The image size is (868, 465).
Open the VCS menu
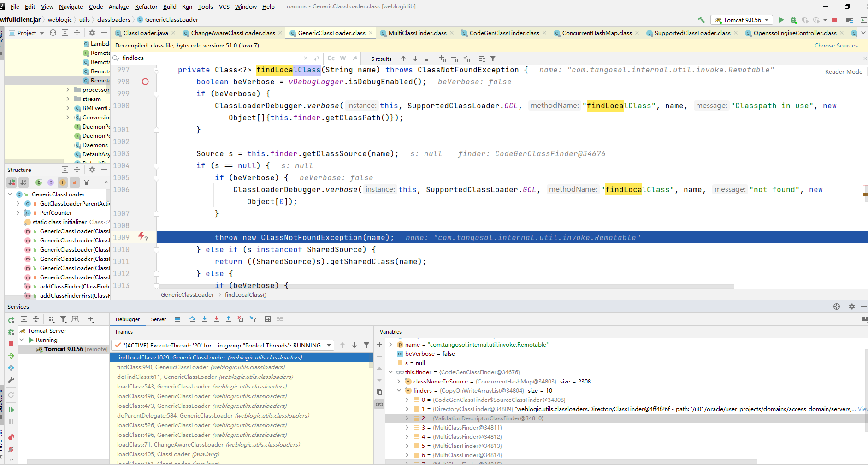coord(224,6)
